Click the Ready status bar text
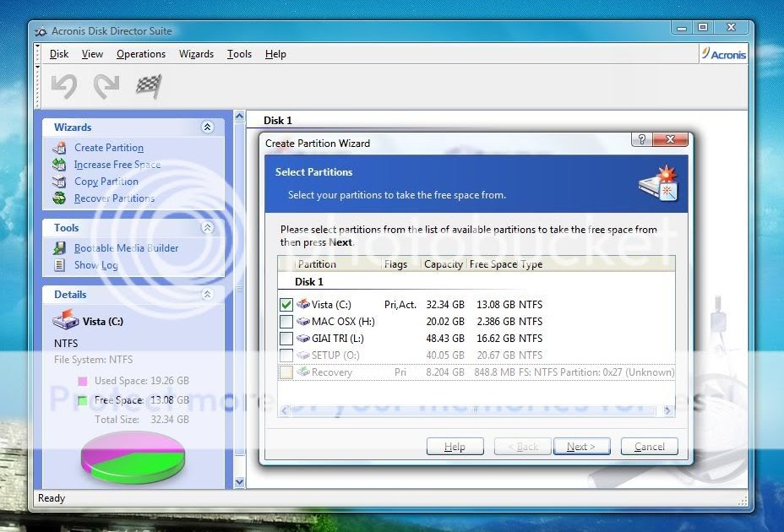Viewport: 784px width, 532px height. [52, 498]
